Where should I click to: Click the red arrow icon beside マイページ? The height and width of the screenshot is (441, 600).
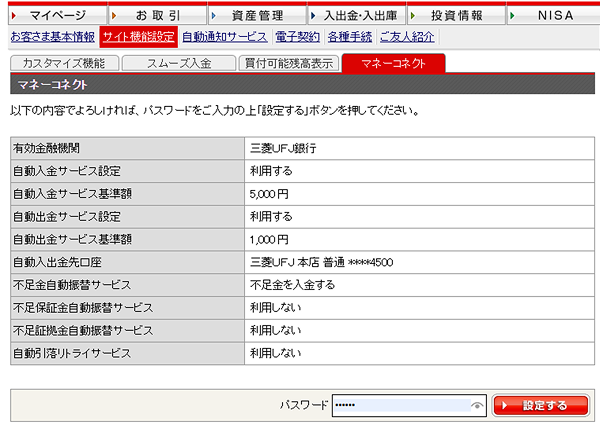click(x=14, y=16)
